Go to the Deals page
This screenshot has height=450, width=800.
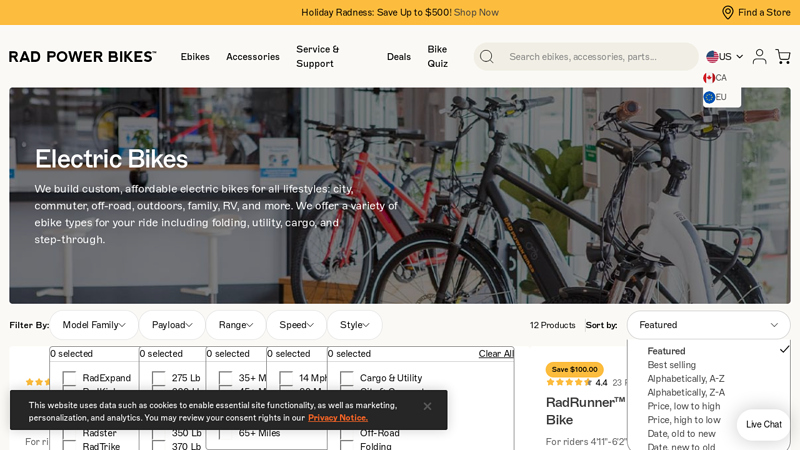pyautogui.click(x=398, y=57)
